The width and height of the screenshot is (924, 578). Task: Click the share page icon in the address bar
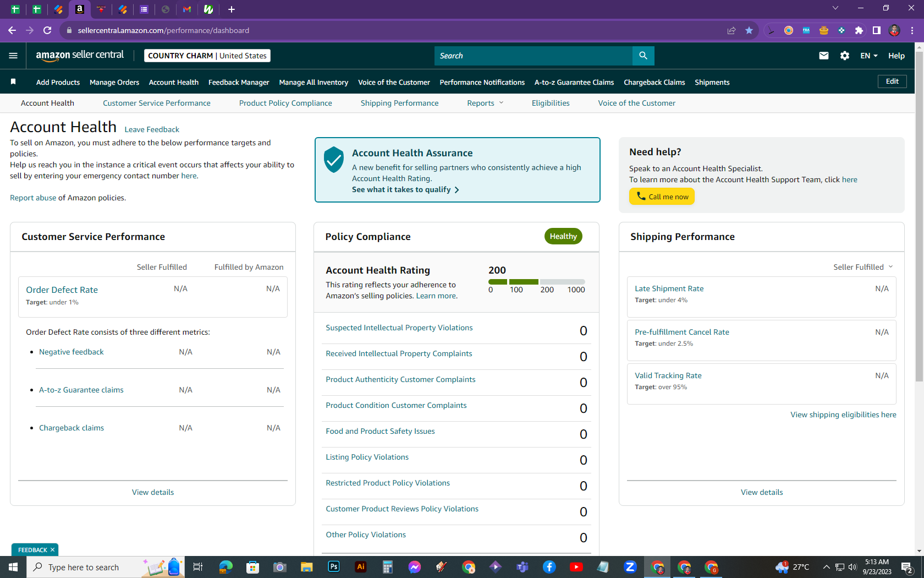pos(731,30)
